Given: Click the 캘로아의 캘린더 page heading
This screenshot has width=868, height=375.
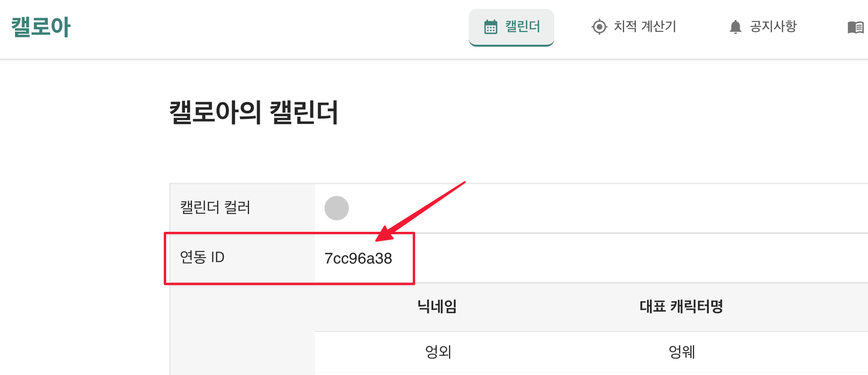Looking at the screenshot, I should [254, 112].
